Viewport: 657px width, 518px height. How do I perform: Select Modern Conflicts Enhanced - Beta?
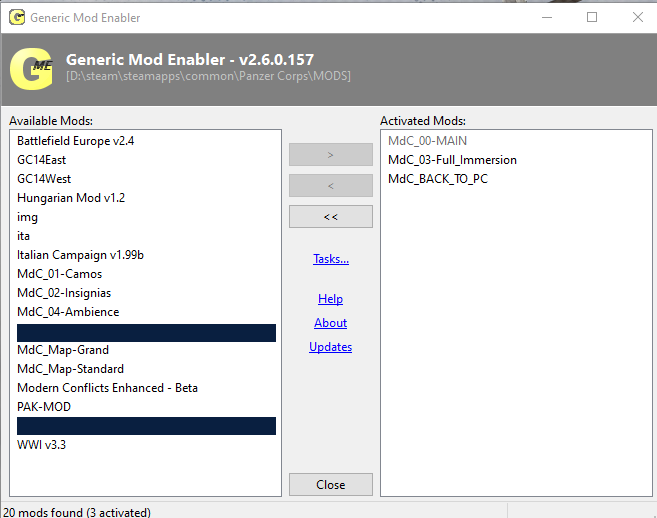pos(107,388)
